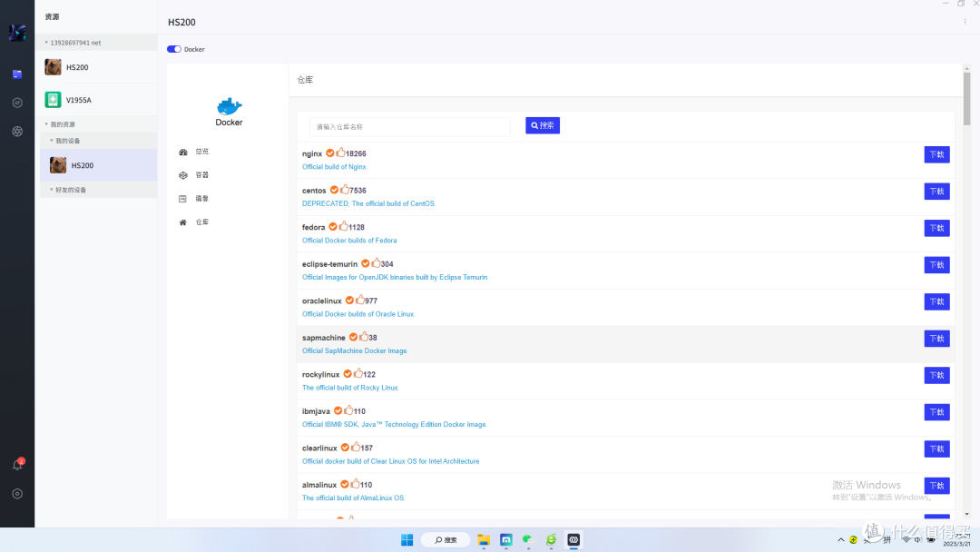Select HS200 under 我的设备
Viewport: 980px width, 552px height.
(x=98, y=165)
